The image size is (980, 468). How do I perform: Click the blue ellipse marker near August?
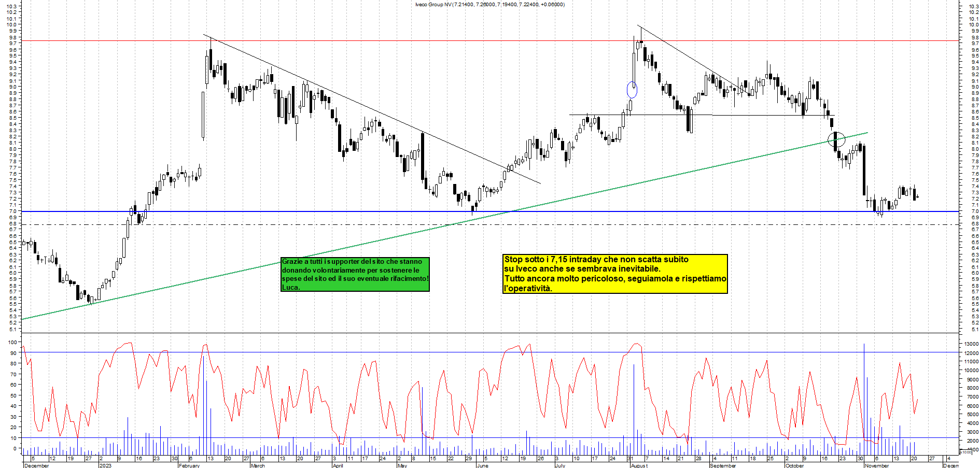click(x=632, y=90)
